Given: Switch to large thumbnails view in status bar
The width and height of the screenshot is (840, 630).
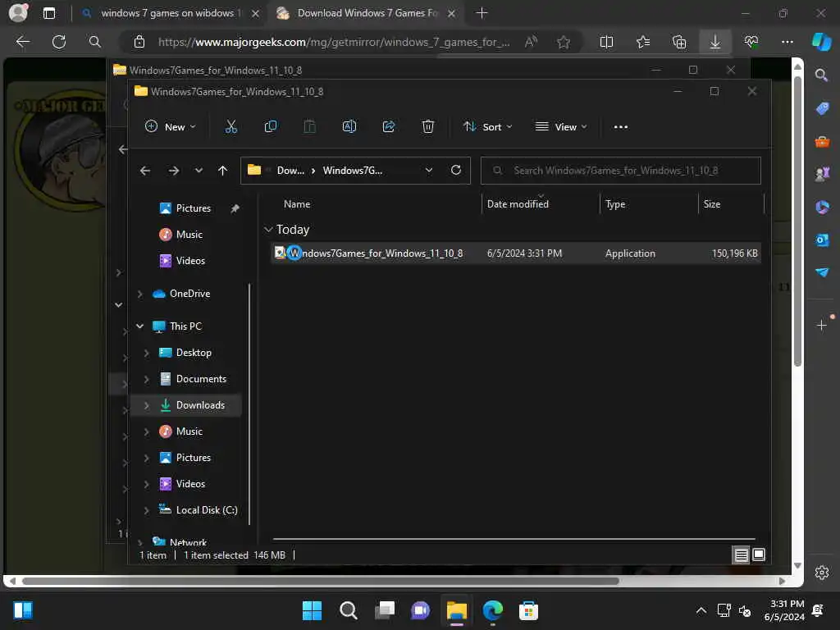Looking at the screenshot, I should tap(759, 555).
